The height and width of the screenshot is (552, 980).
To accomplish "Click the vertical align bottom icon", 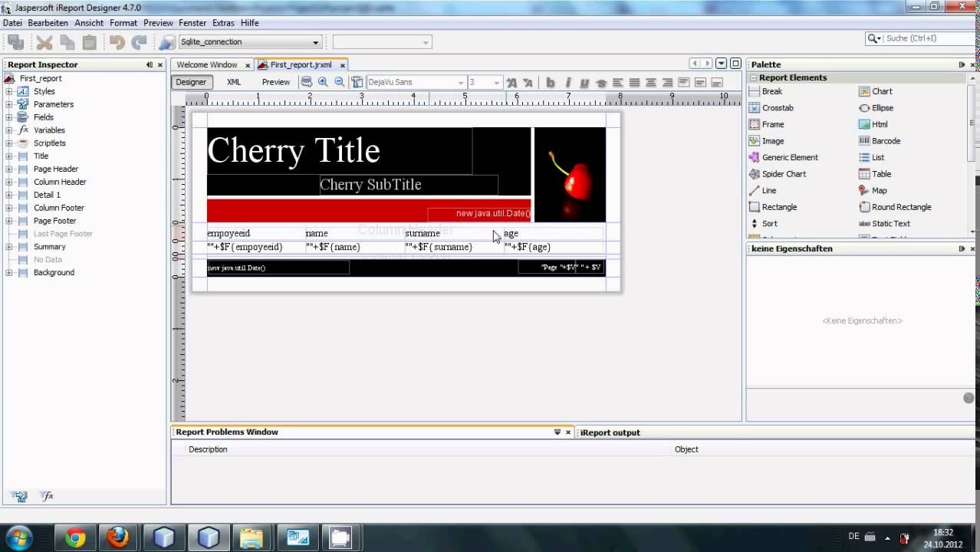I will click(x=717, y=82).
